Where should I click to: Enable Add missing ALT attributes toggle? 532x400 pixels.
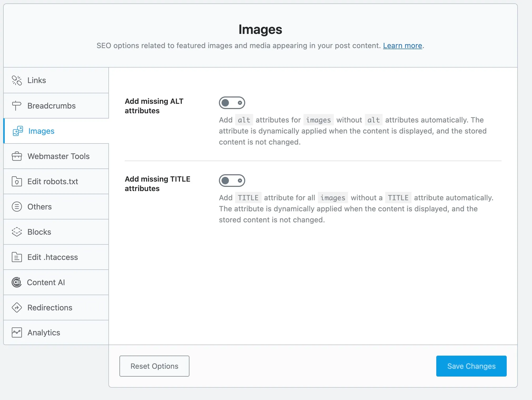tap(232, 103)
